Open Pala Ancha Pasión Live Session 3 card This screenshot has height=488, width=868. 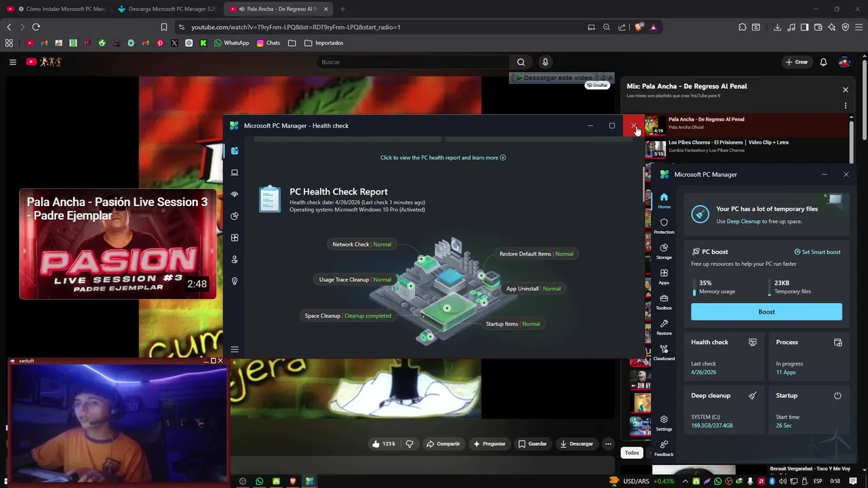117,244
